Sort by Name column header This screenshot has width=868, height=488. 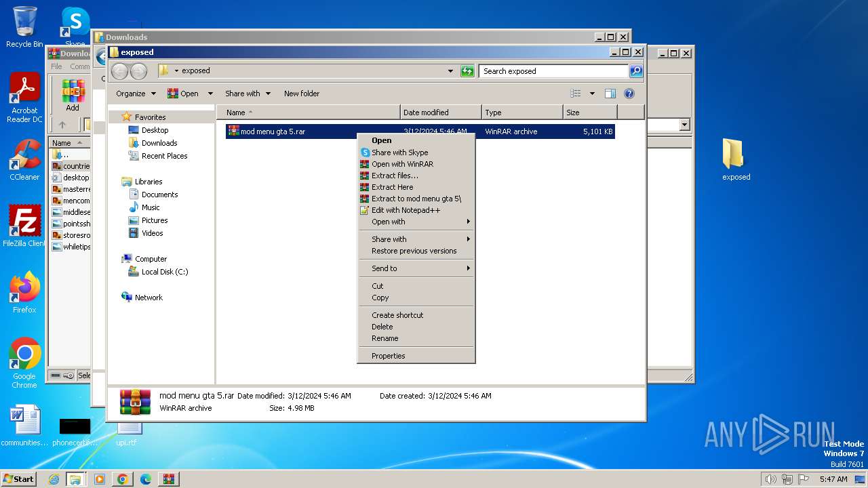tap(309, 113)
